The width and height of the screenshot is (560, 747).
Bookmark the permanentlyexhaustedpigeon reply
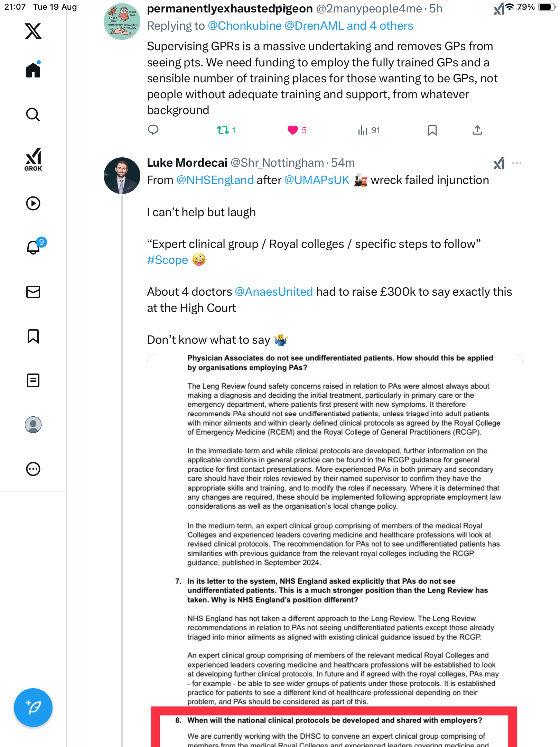tap(432, 130)
